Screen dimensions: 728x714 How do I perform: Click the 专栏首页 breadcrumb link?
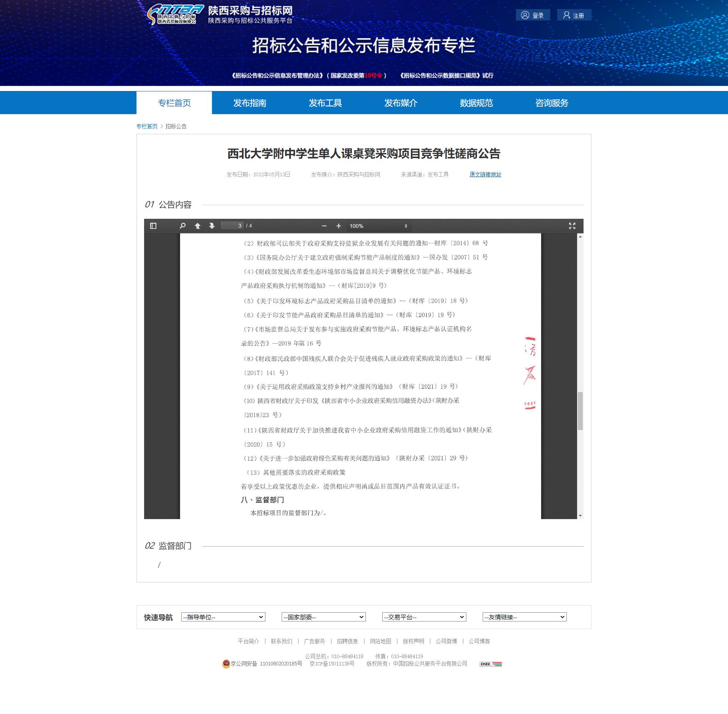147,126
